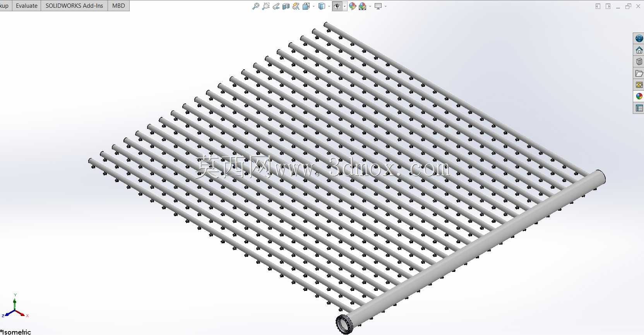Expand the right panel with the arrow button
Screen dimensions: 644x335
608,6
